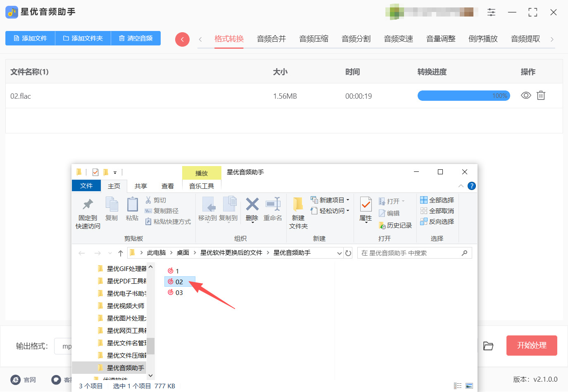Click 反向选择 in the ribbon
This screenshot has height=392, width=568.
(437, 221)
